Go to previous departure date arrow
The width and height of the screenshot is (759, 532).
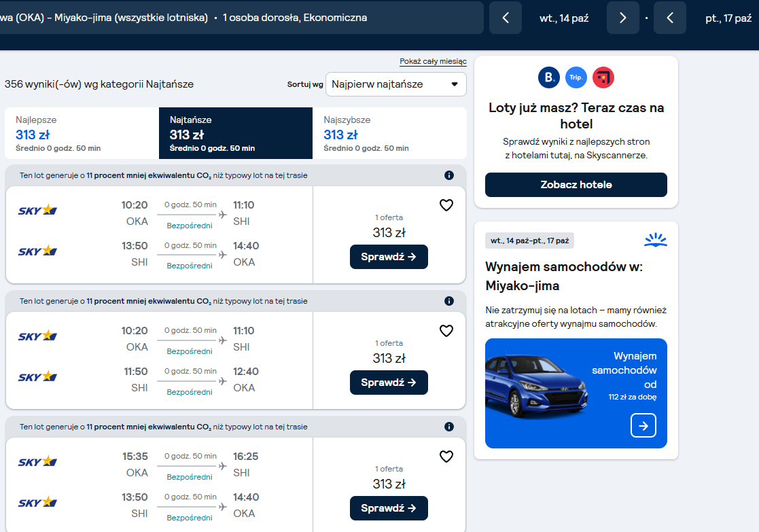(506, 18)
